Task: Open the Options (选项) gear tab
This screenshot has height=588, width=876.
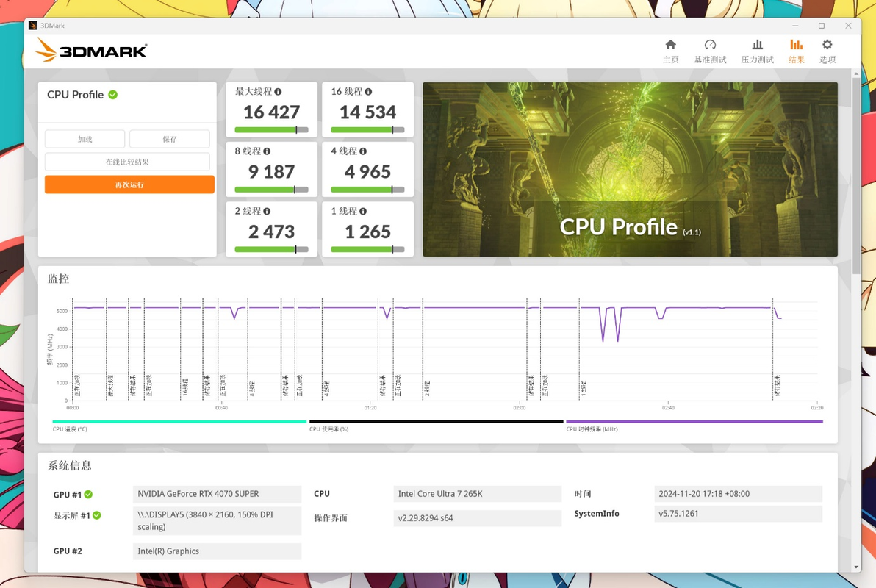Action: pyautogui.click(x=827, y=51)
